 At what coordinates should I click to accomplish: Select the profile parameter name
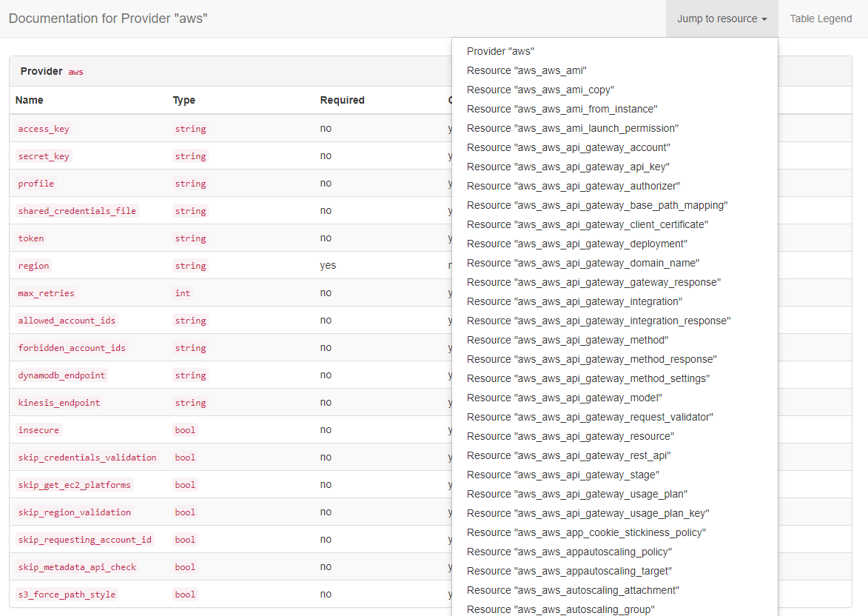[x=36, y=184]
